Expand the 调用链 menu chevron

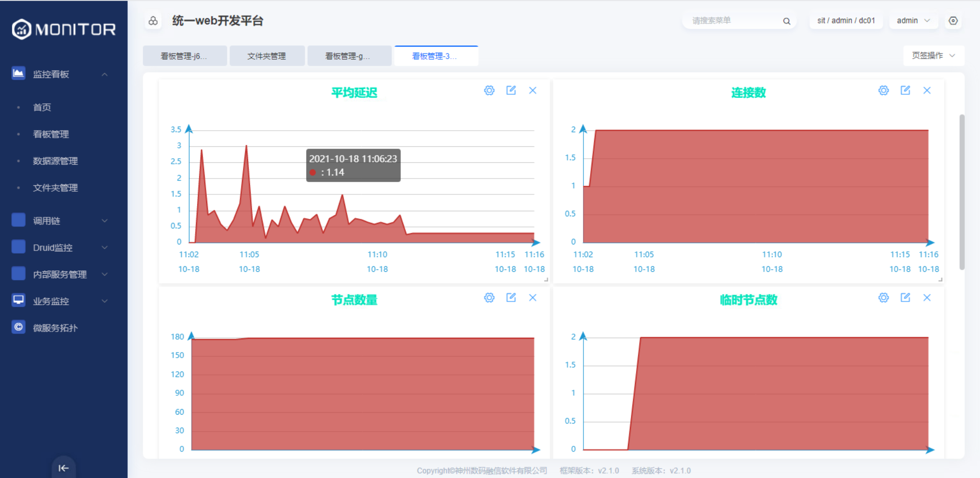pyautogui.click(x=105, y=221)
